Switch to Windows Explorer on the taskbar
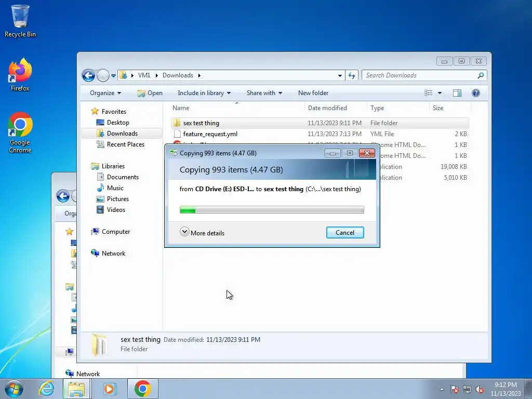 click(77, 389)
